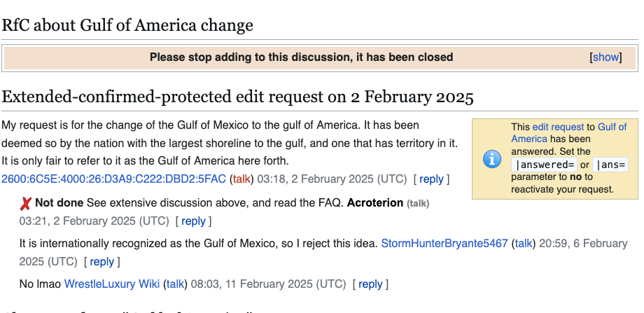Screen dimensions: 644x313
Task: Click the 'RfC about Gulf of America change' heading
Action: [127, 26]
